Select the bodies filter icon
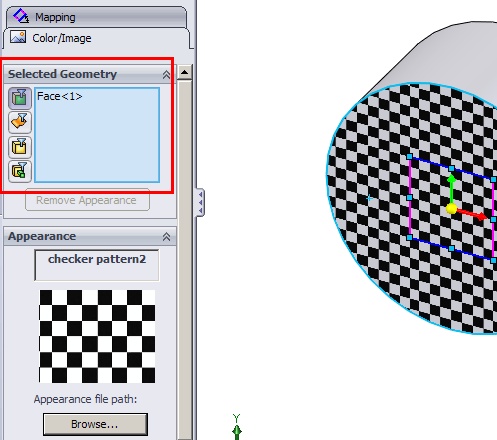This screenshot has height=440, width=497. point(20,147)
